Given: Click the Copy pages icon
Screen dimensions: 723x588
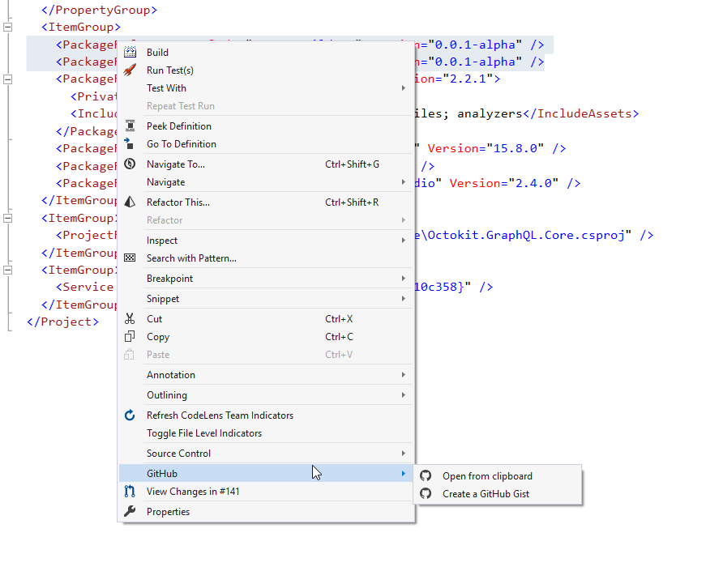Looking at the screenshot, I should [x=130, y=336].
